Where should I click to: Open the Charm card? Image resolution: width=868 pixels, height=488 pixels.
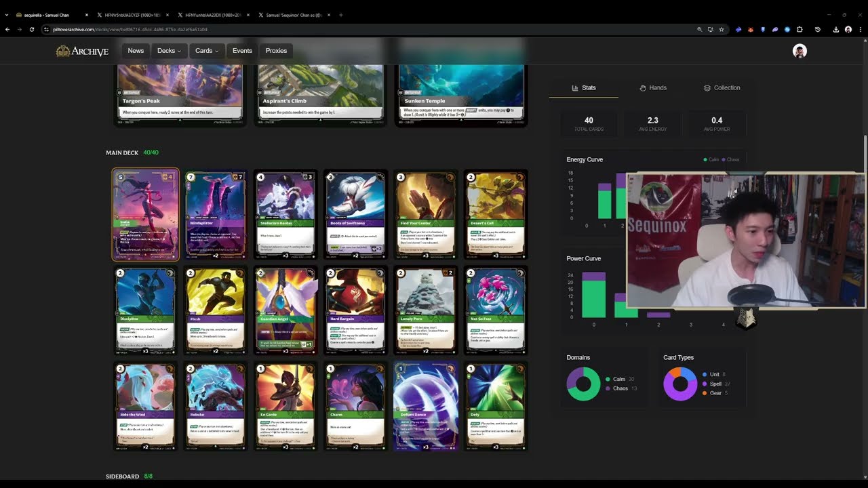355,407
